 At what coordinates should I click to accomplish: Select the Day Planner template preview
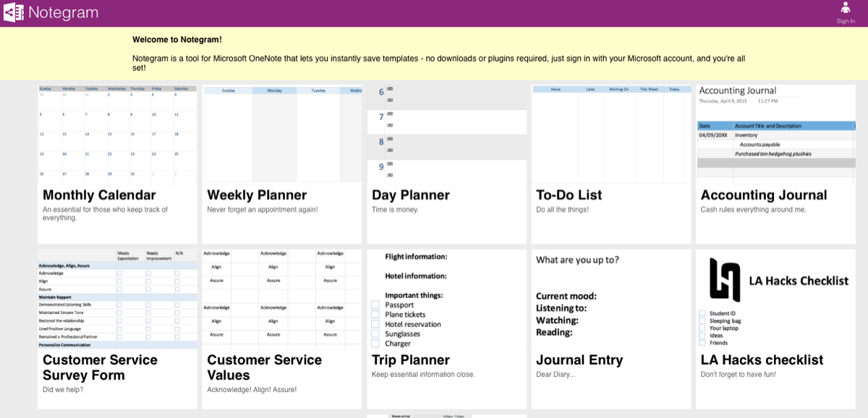point(446,133)
